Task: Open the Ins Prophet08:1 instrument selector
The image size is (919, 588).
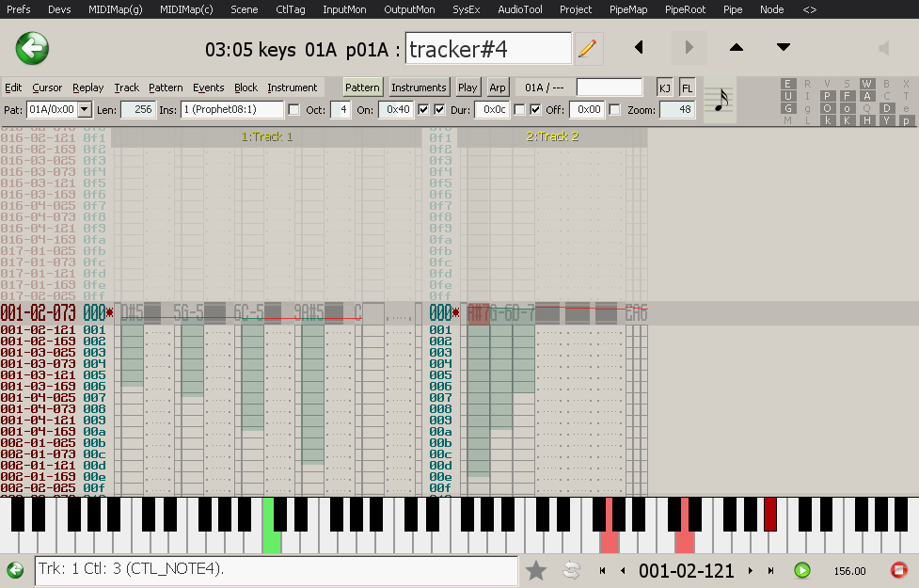Action: [x=231, y=110]
